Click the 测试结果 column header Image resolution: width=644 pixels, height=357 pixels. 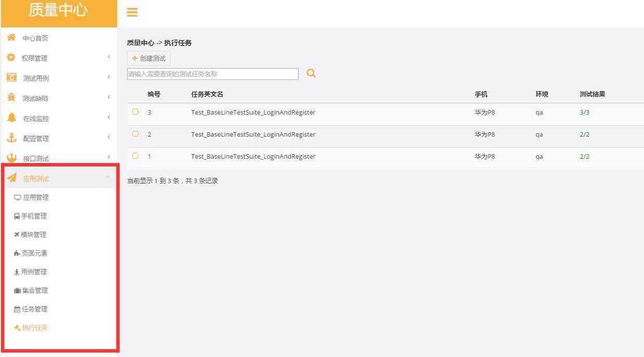593,94
